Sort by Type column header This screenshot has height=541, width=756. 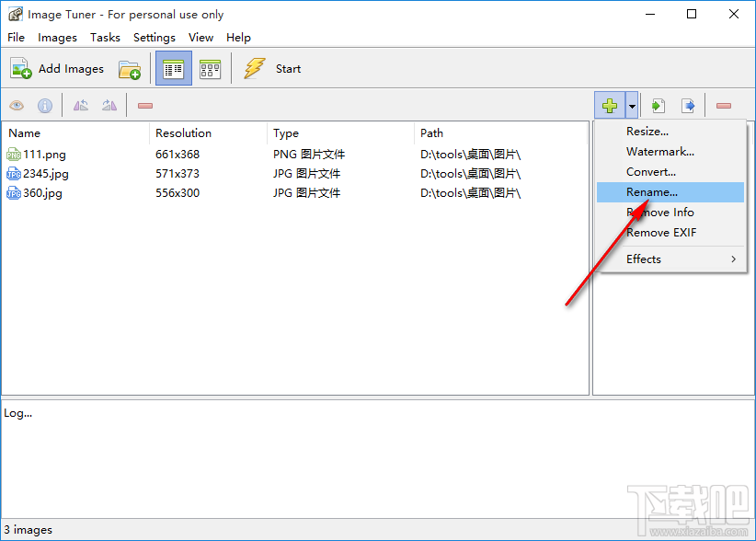(x=341, y=133)
